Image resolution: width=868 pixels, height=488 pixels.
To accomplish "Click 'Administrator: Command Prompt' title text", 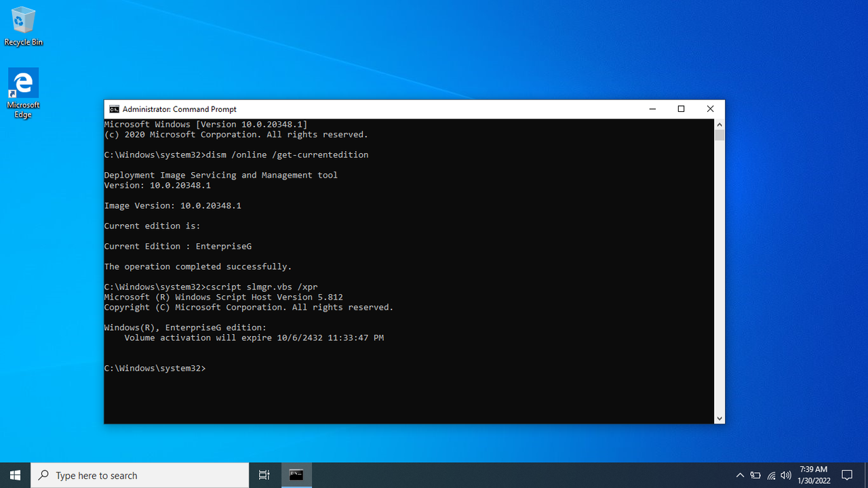I will point(180,109).
